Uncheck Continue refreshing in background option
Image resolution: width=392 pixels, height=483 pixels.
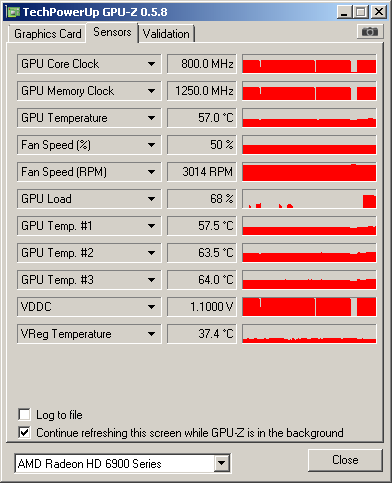(x=24, y=433)
